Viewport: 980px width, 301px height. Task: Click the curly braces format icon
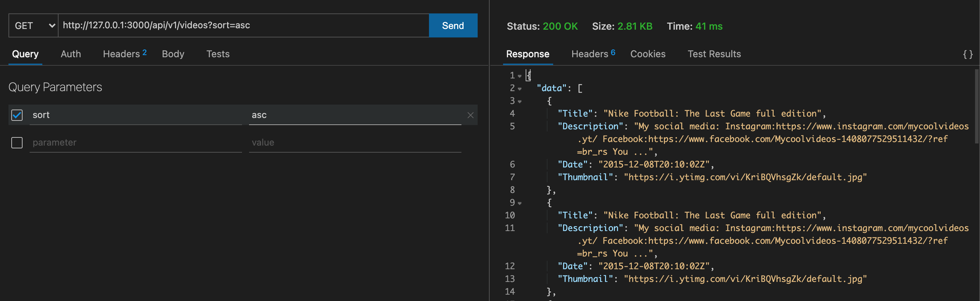pos(968,54)
